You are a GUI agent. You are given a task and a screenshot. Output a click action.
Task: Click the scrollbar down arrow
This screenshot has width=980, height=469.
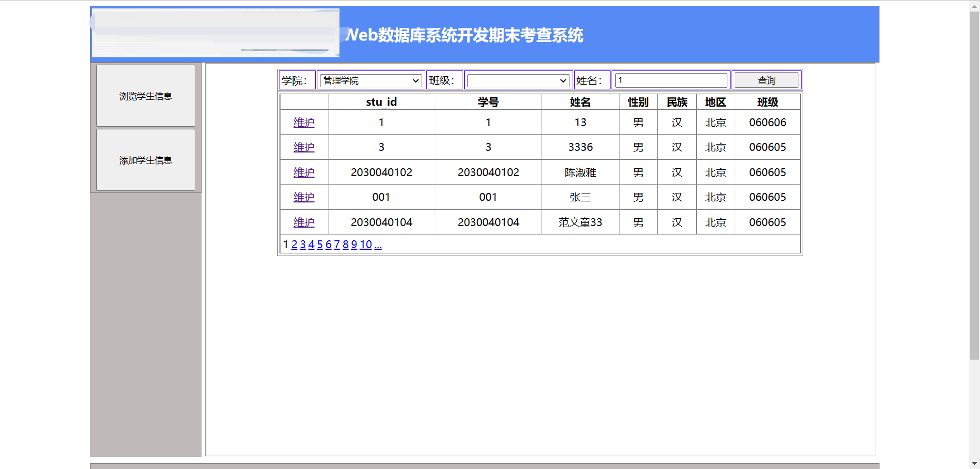point(974,464)
